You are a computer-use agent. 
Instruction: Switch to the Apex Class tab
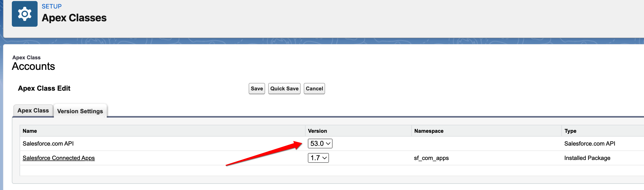pyautogui.click(x=33, y=111)
